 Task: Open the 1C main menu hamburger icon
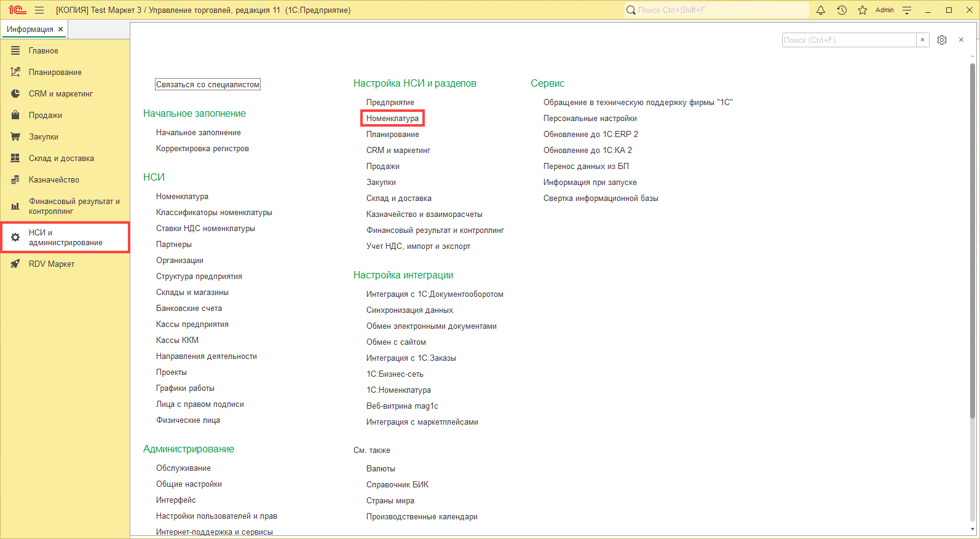click(x=39, y=10)
